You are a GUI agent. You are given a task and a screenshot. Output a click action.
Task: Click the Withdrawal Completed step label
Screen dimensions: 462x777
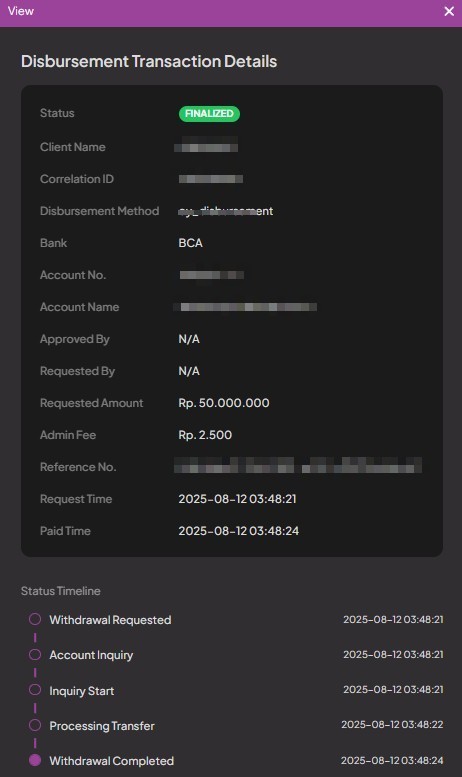112,761
